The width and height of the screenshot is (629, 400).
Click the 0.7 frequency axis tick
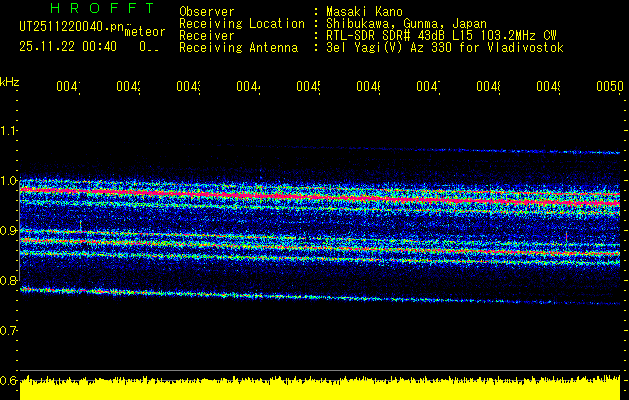click(x=9, y=330)
